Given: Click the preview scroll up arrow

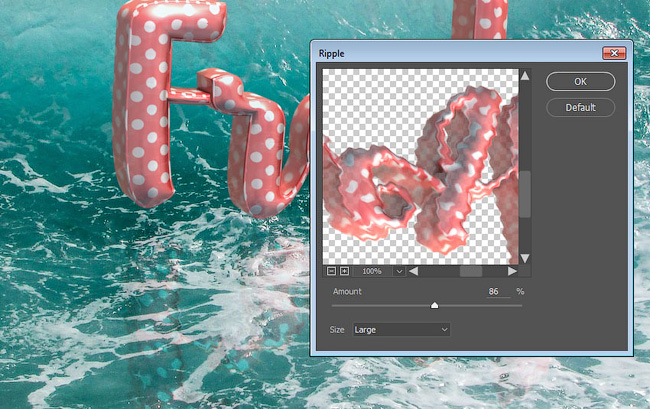Looking at the screenshot, I should (x=525, y=76).
